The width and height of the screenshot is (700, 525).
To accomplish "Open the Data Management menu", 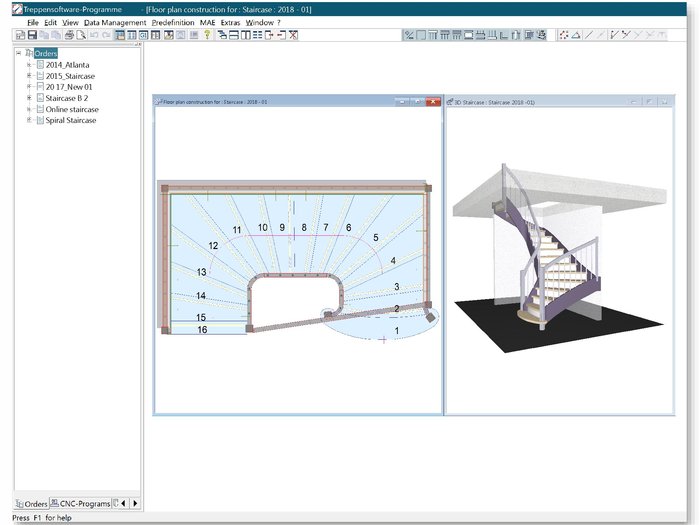I will [x=115, y=22].
